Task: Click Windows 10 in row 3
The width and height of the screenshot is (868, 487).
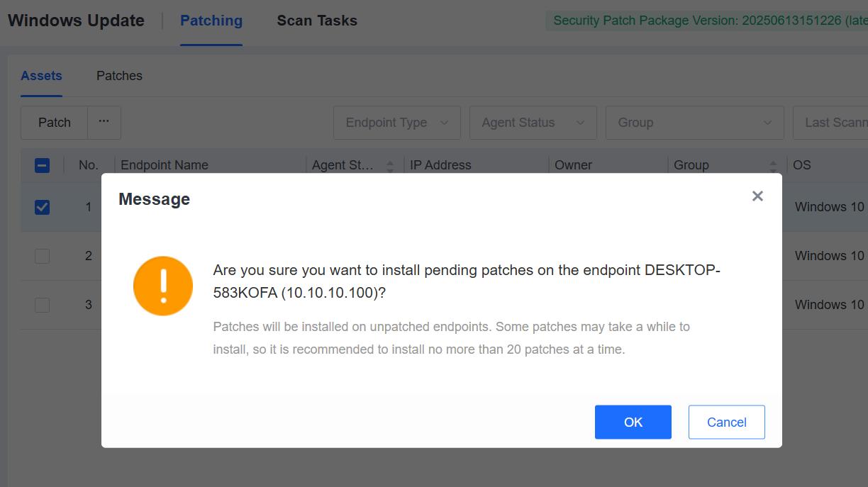Action: [x=830, y=305]
